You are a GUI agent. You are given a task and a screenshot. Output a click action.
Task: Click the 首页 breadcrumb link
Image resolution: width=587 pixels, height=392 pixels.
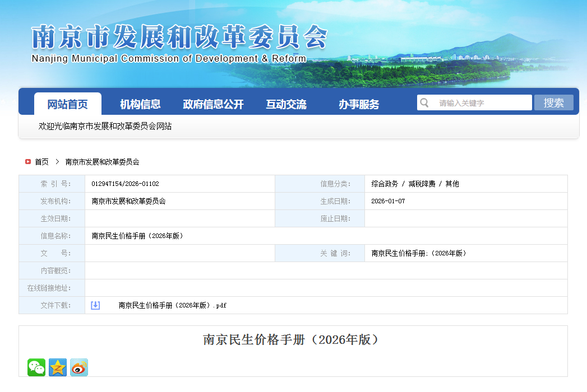(41, 162)
